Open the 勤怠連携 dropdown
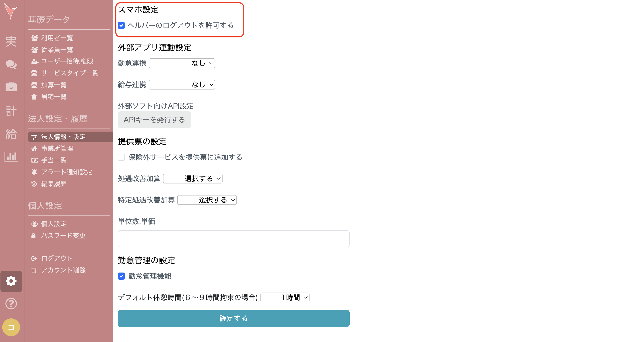 coord(182,63)
